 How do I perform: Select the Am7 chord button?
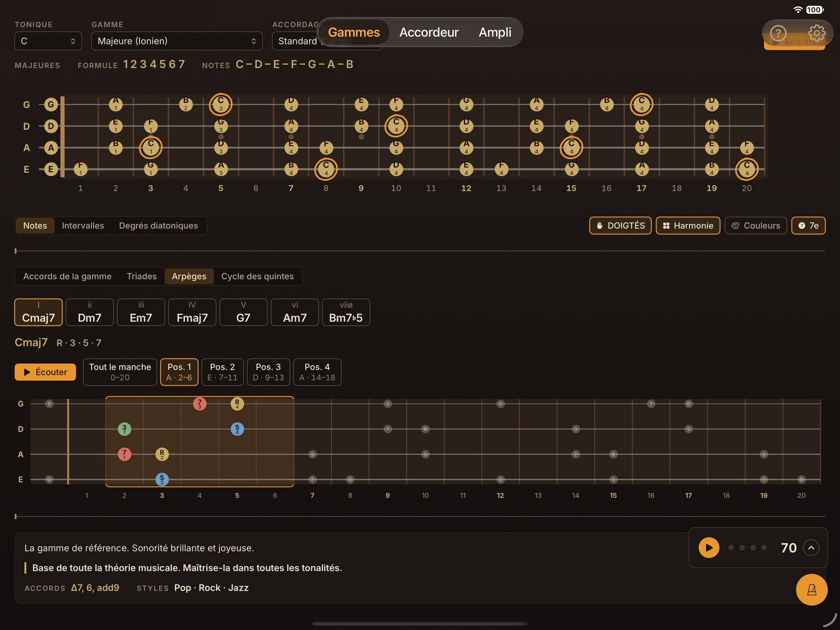pyautogui.click(x=295, y=312)
